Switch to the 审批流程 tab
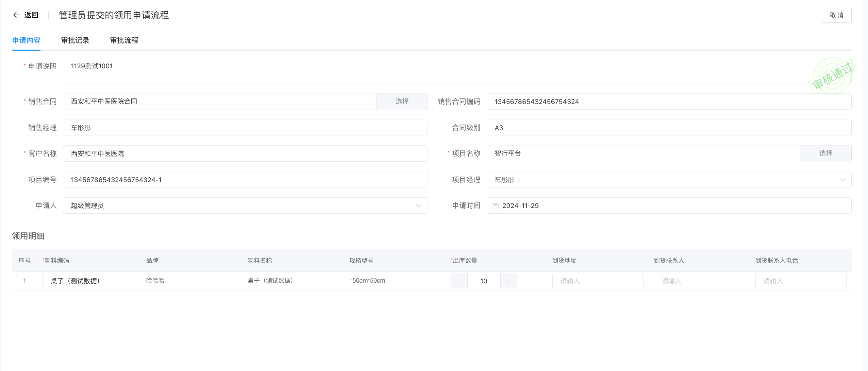Viewport: 868px width, 371px height. pos(124,40)
